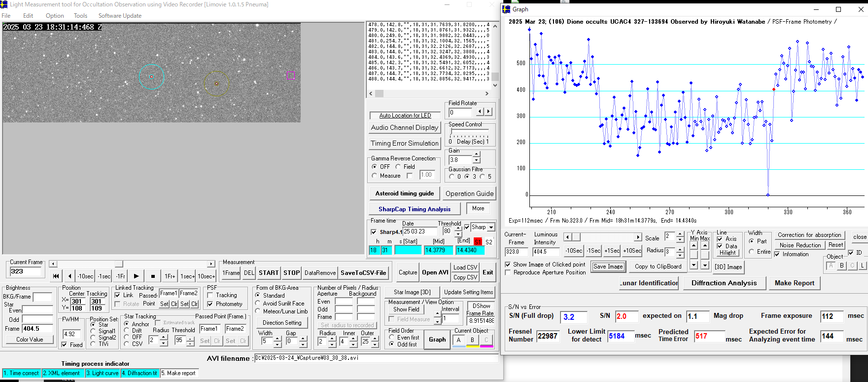Toggle the Photometry checkbox in PSF

[210, 304]
